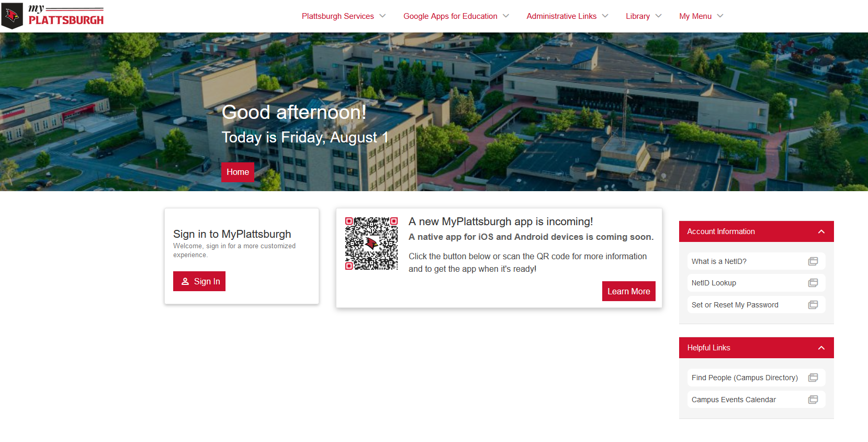The width and height of the screenshot is (868, 442).
Task: Click the MyPlattsburgh wordmark text
Action: [66, 15]
